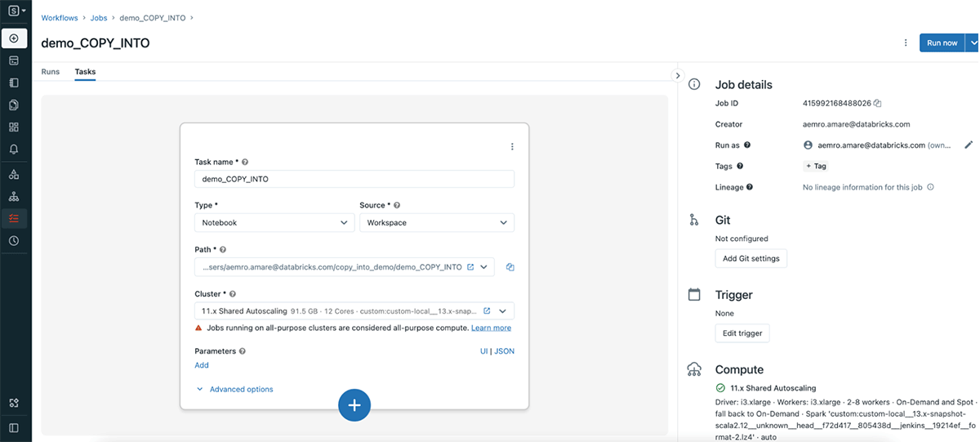Copy the Job ID to clipboard
980x442 pixels.
[877, 104]
